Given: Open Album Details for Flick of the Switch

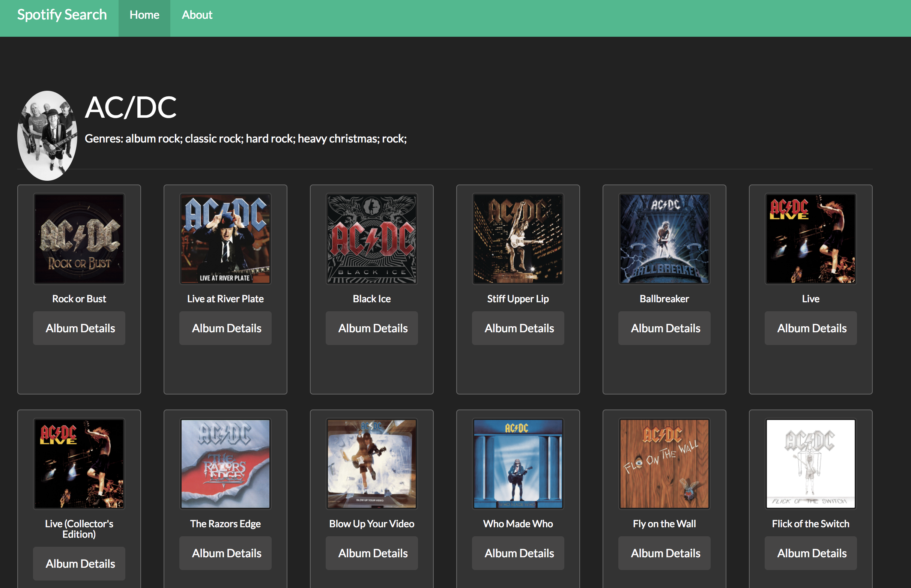Looking at the screenshot, I should 810,553.
